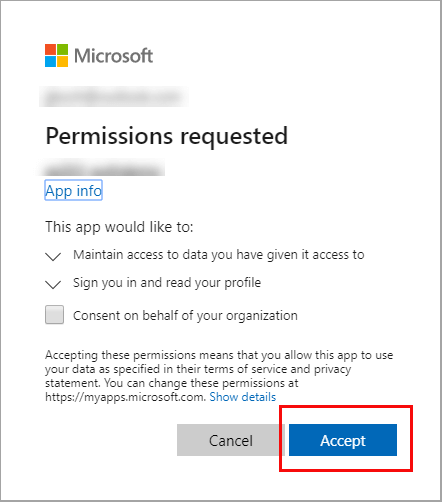Image resolution: width=442 pixels, height=502 pixels.
Task: Click the Cancel button
Action: pos(231,440)
